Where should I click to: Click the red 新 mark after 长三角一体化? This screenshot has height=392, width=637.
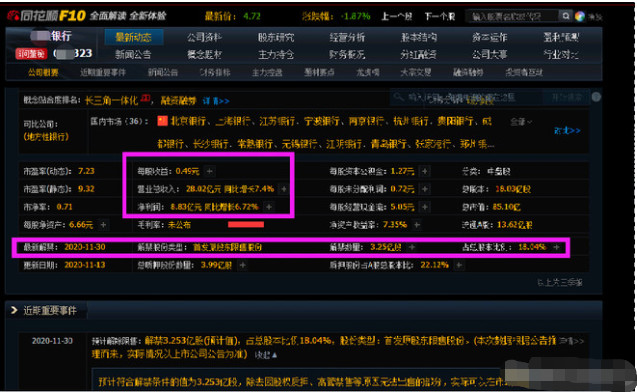(x=145, y=97)
